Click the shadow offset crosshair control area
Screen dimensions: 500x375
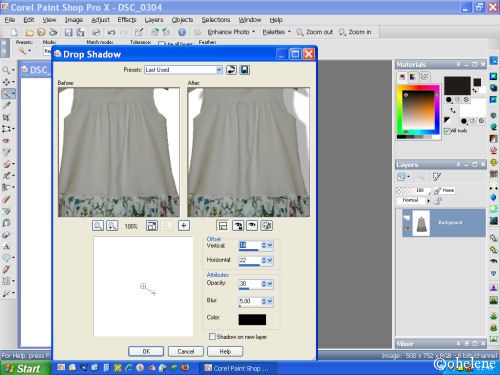click(143, 286)
